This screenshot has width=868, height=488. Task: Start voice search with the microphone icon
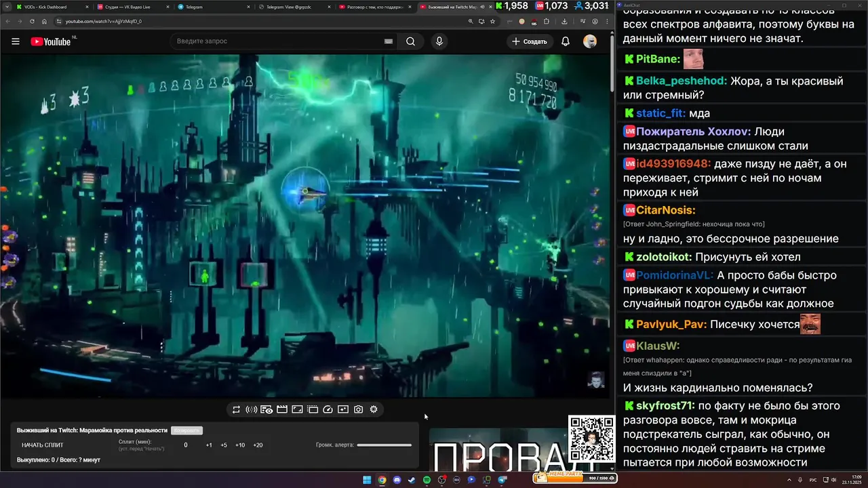pos(439,41)
